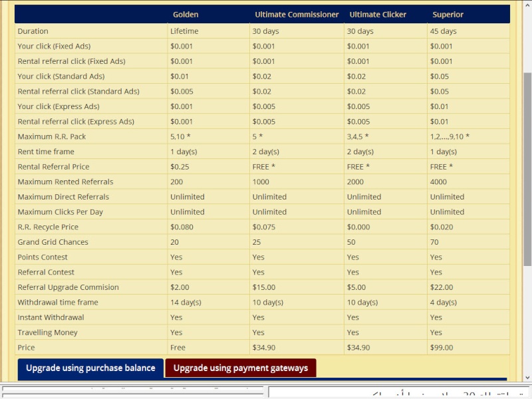This screenshot has height=399, width=532.
Task: Select the $22.00 upgrade commission value
Action: [442, 287]
